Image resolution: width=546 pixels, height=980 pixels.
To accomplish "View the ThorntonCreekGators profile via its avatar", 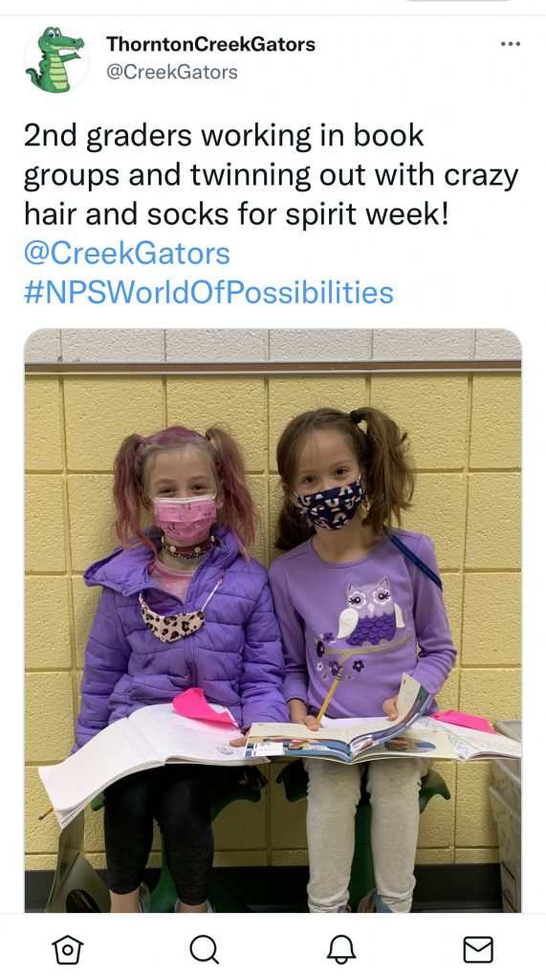I will 56,59.
